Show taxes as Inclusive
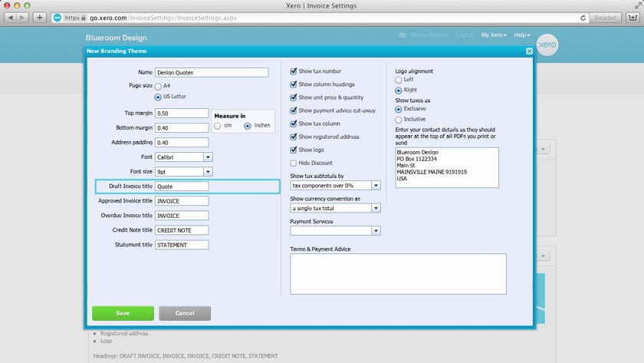 pyautogui.click(x=399, y=120)
